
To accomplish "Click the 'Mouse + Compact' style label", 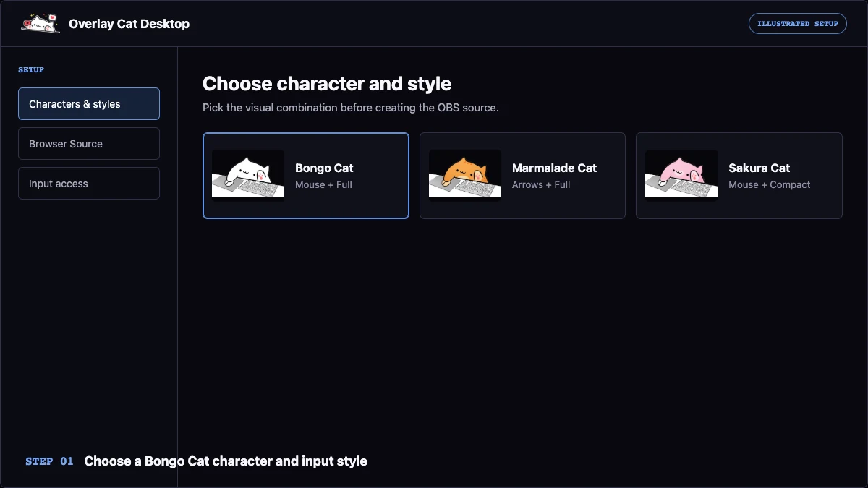I will 770,185.
